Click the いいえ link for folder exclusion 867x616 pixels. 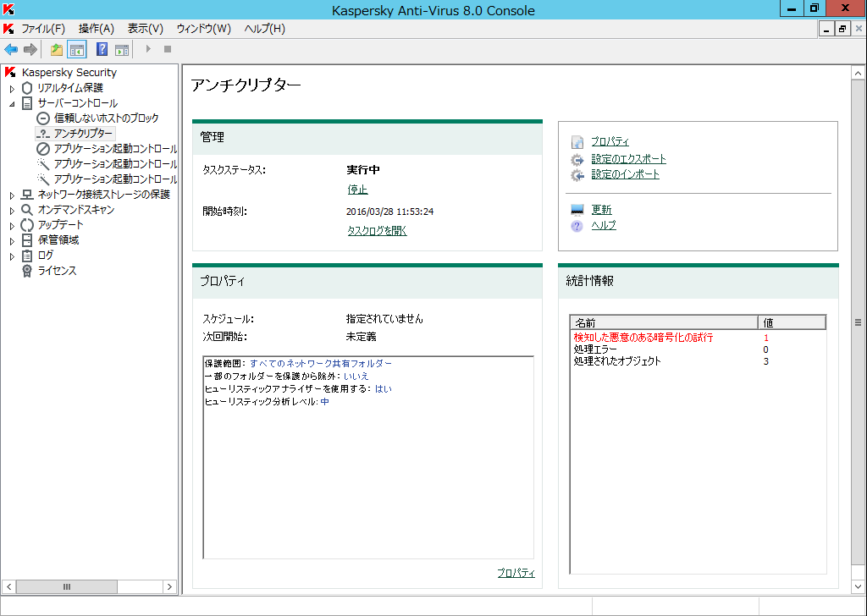coord(356,377)
